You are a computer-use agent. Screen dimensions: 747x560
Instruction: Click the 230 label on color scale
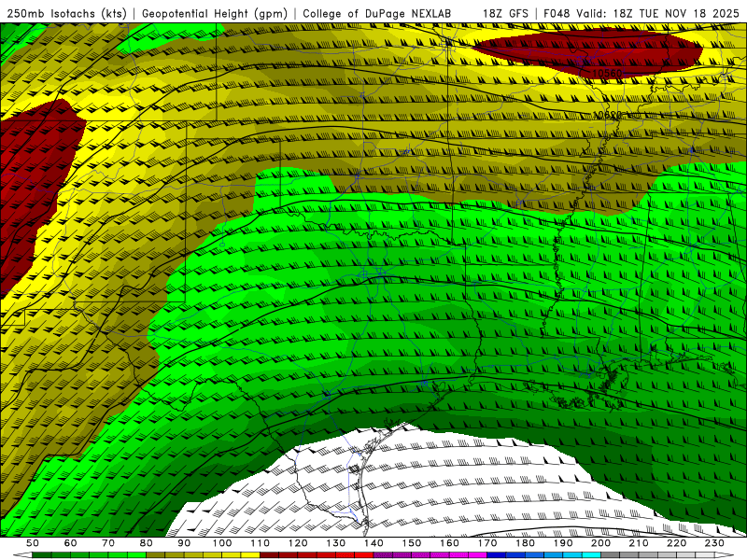pyautogui.click(x=714, y=543)
